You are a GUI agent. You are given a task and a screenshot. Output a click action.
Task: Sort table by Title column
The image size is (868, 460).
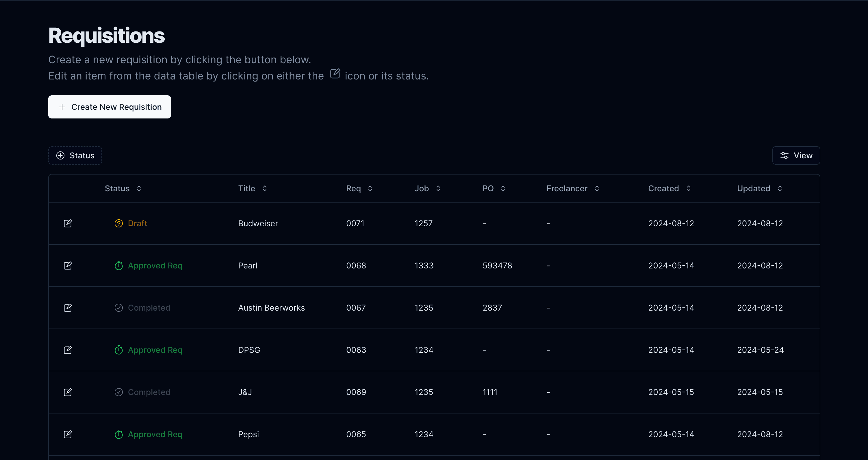(x=252, y=188)
